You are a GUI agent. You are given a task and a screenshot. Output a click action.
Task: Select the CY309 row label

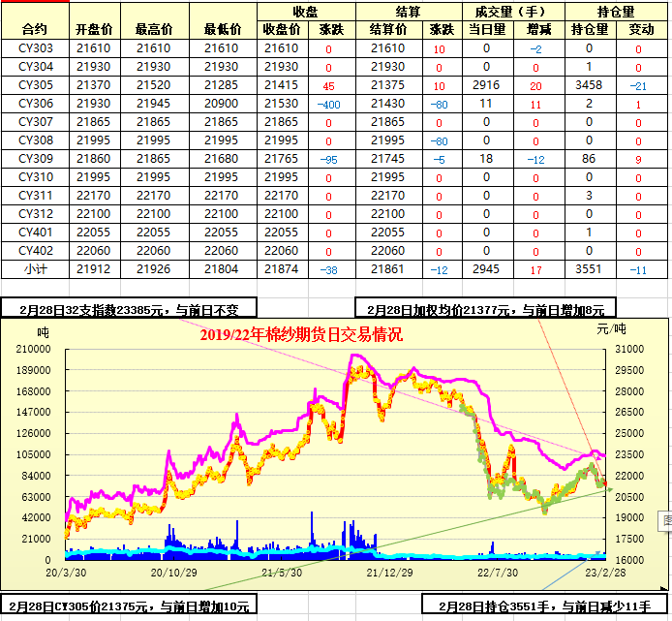[x=35, y=159]
